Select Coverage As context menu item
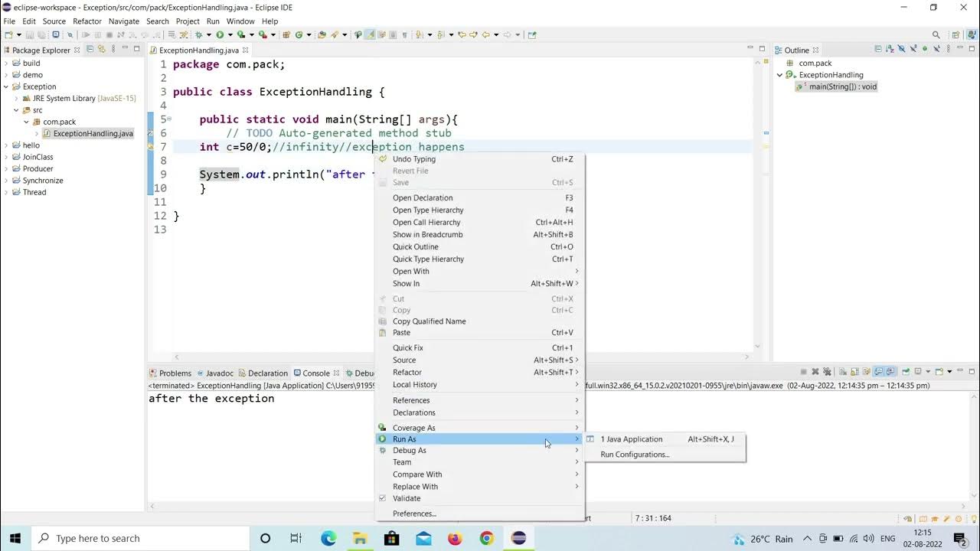Screen dimensions: 980x551 click(x=480, y=428)
